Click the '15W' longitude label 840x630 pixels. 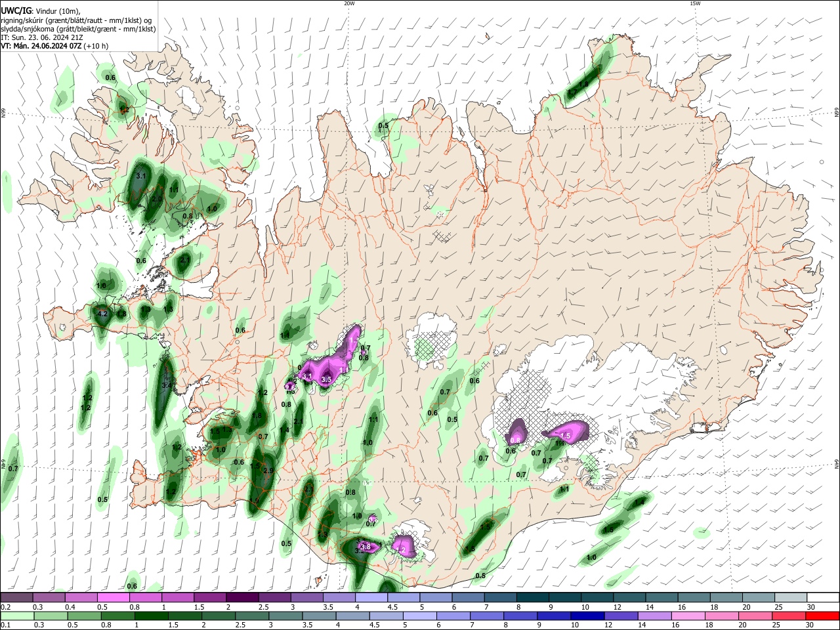[x=695, y=3]
